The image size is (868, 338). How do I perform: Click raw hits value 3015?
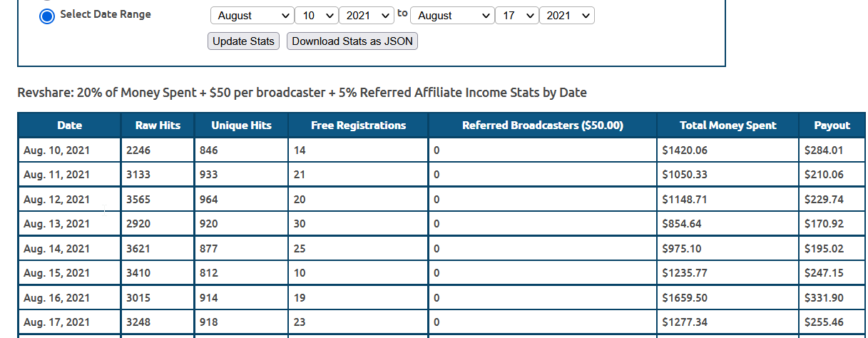138,298
